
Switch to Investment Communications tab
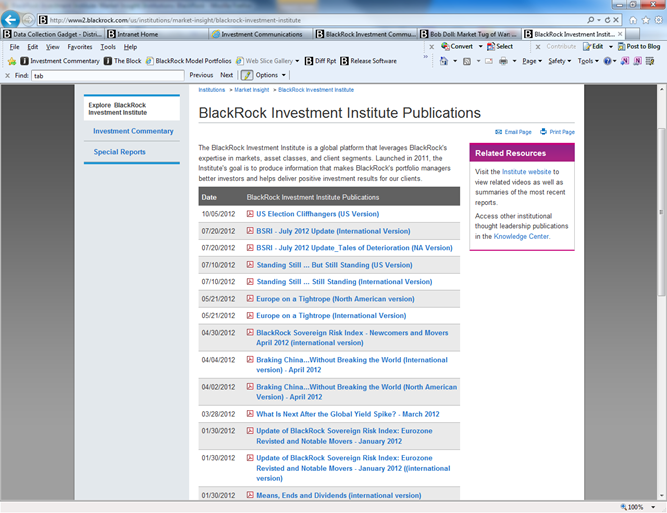point(261,34)
